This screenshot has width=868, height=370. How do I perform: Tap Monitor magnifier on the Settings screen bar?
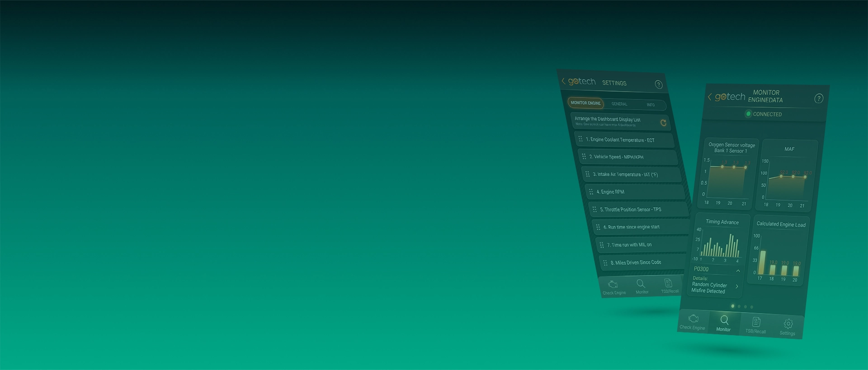tap(641, 286)
